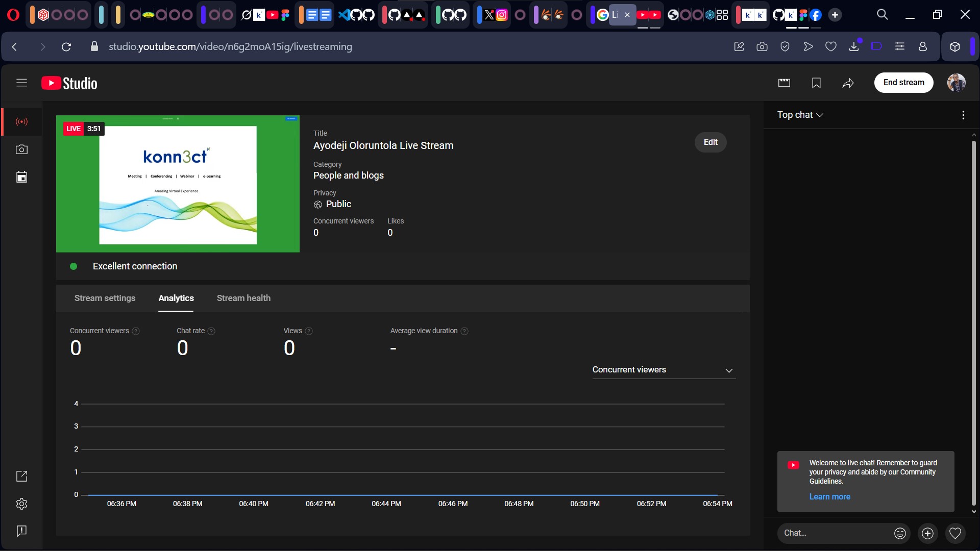The image size is (980, 551).
Task: Toggle the hamburger navigation menu
Action: click(21, 83)
